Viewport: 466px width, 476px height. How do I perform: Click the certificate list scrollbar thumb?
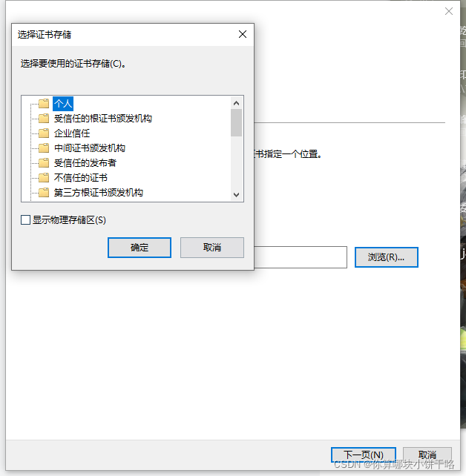point(237,122)
